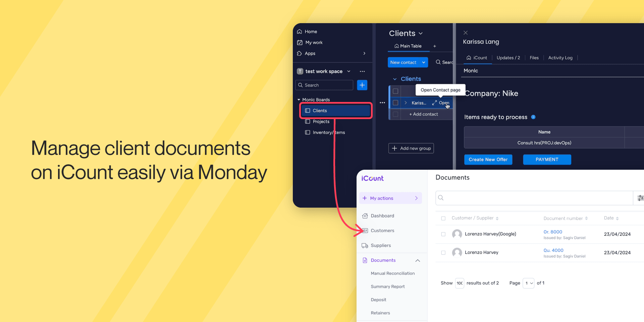Open the iCount Dashboard

(378, 216)
